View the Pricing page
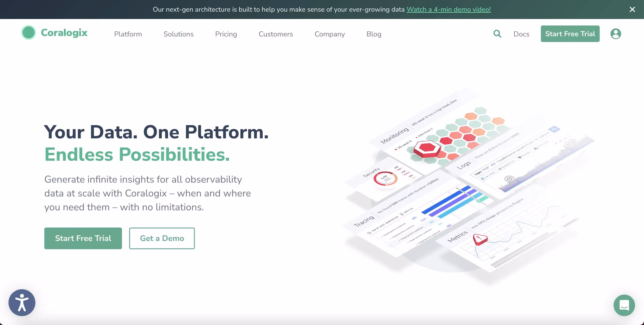644x325 pixels. point(226,34)
